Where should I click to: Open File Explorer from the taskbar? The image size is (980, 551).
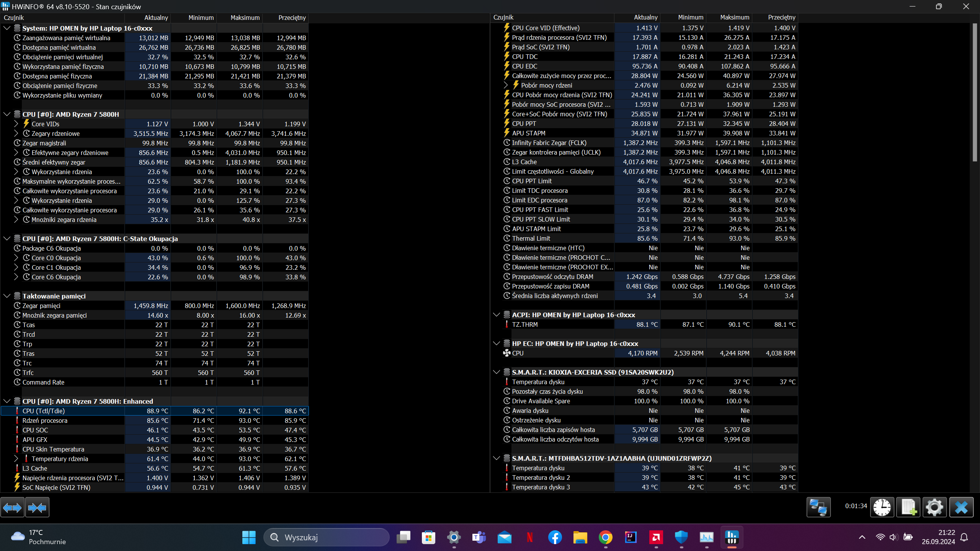point(580,537)
